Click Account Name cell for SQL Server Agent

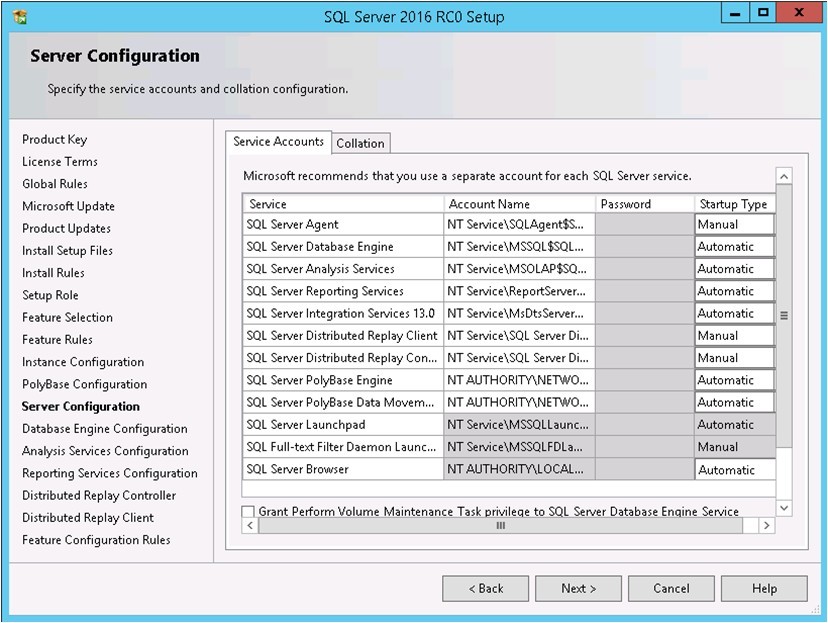[x=519, y=224]
